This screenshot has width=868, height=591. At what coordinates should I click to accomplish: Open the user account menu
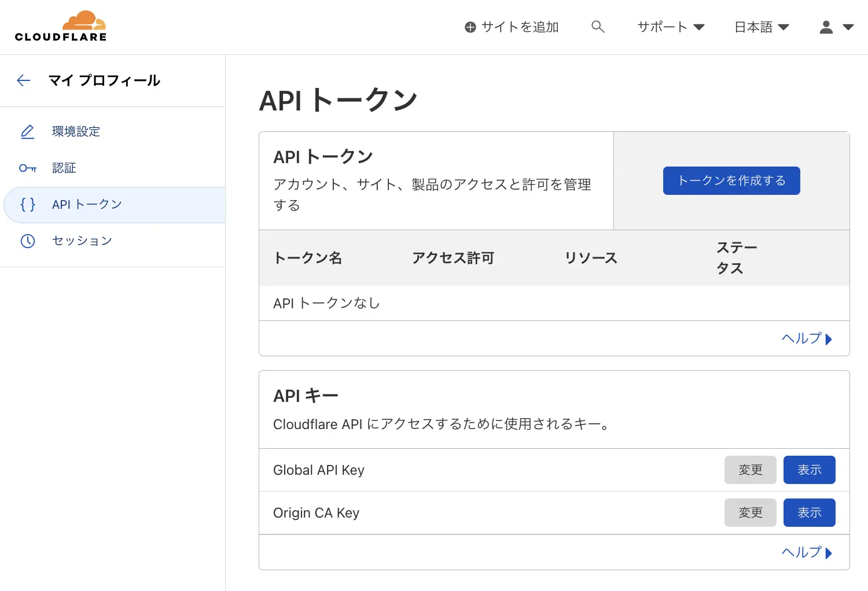tap(836, 27)
